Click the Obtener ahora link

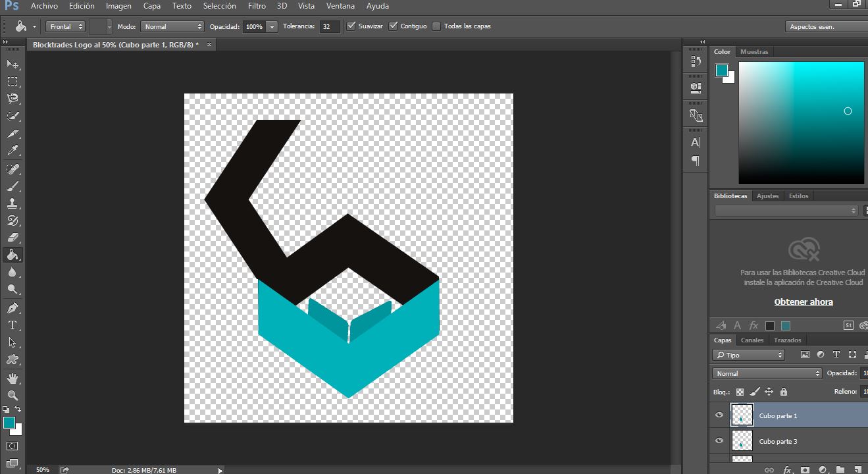(804, 302)
